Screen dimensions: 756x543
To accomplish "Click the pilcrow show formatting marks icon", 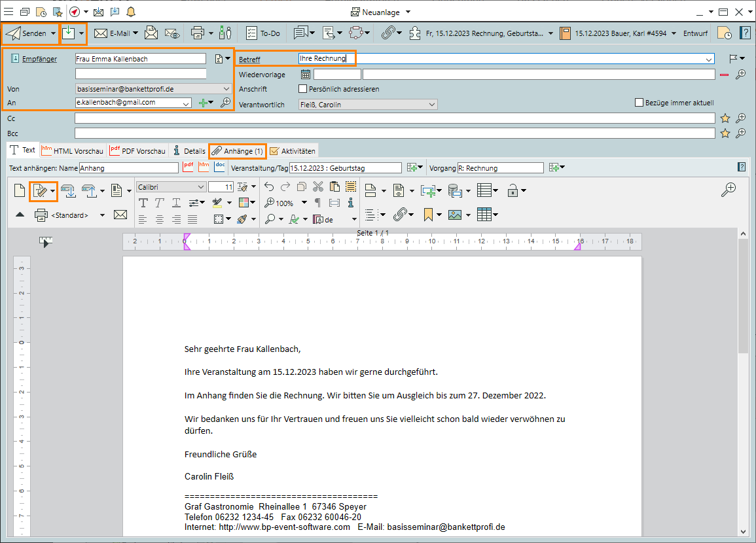I will 318,203.
